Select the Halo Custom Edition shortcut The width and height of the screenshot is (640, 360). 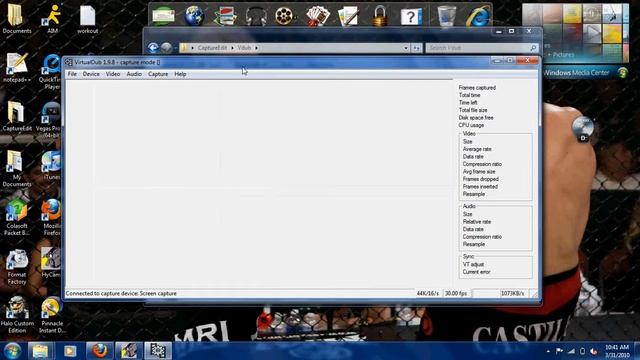[16, 315]
